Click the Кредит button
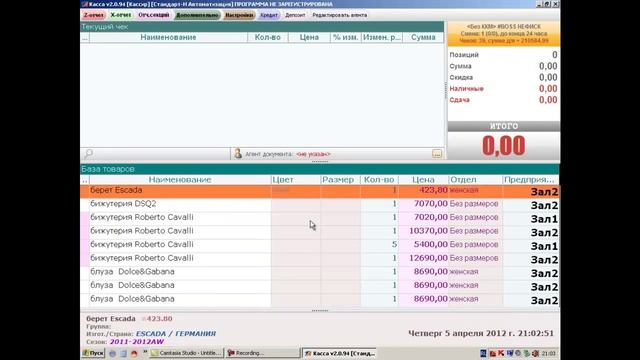Image resolution: width=640 pixels, height=360 pixels. (269, 15)
